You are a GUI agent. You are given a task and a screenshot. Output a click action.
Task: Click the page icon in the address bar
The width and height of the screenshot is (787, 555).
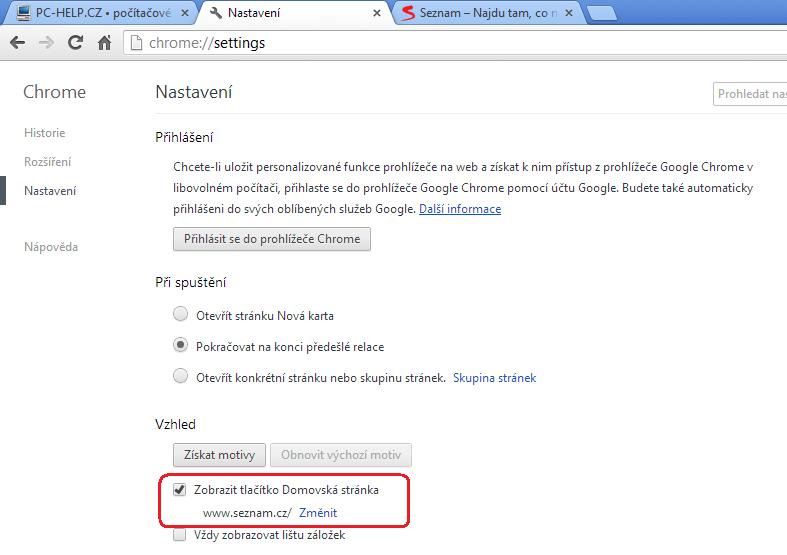pos(136,43)
